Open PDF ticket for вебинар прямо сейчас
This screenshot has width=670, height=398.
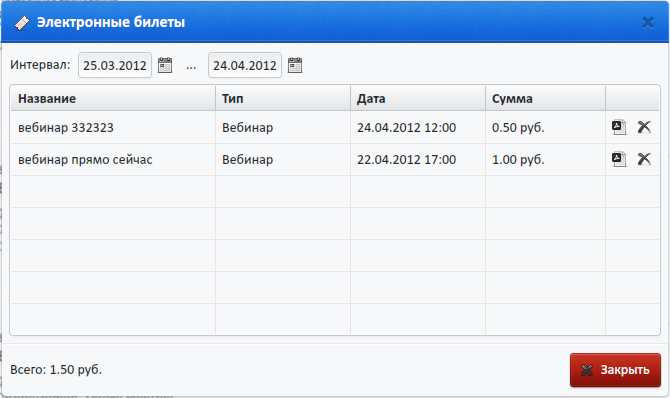coord(619,159)
